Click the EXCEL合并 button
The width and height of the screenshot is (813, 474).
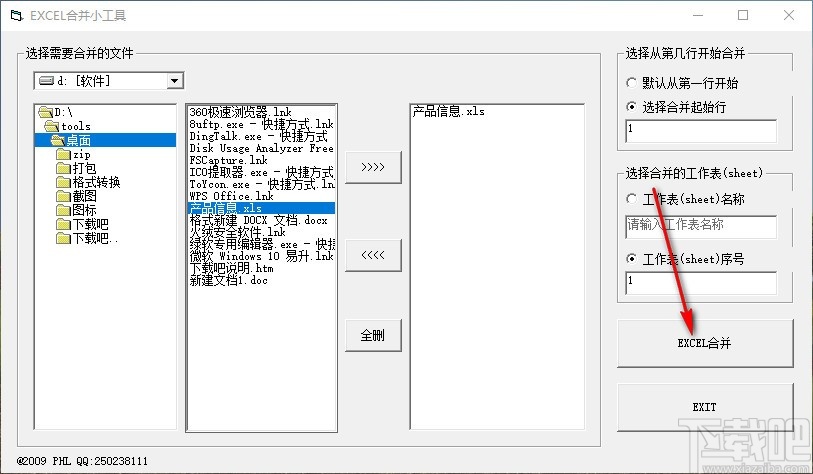705,343
